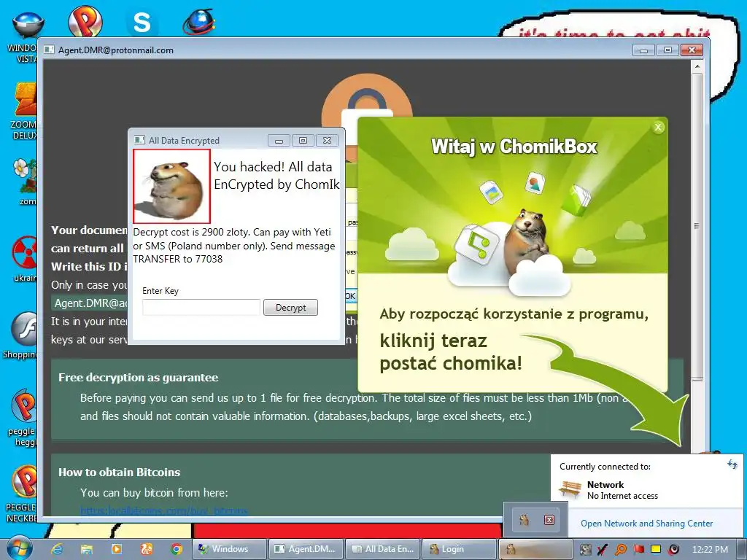Maximize the Agent.DMR@protonmail.com window

pos(668,50)
